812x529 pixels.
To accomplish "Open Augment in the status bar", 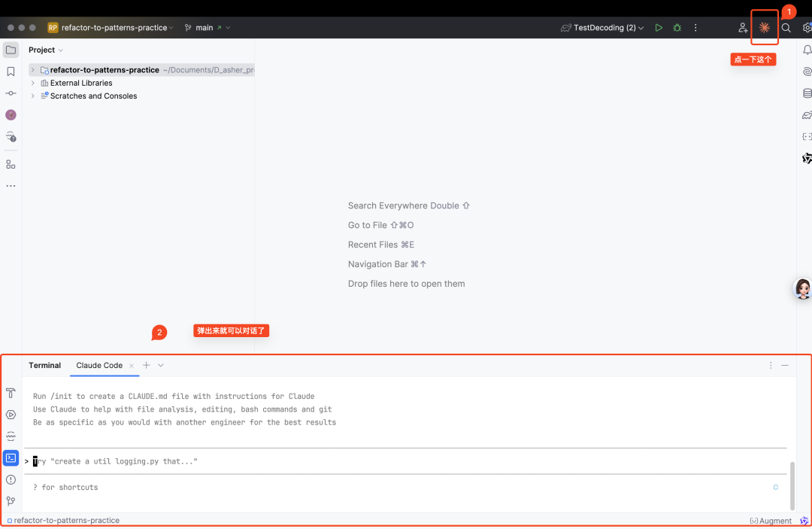I will (771, 521).
